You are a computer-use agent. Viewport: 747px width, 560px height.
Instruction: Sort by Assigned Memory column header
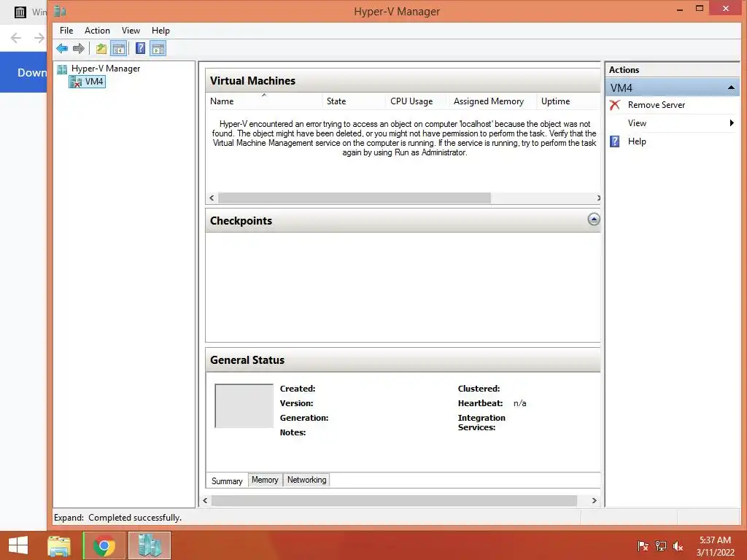tap(492, 101)
